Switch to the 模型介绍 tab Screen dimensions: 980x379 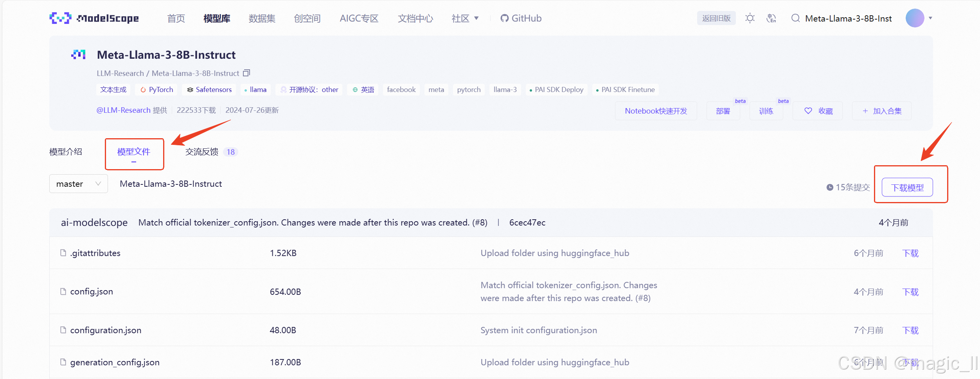click(x=66, y=152)
